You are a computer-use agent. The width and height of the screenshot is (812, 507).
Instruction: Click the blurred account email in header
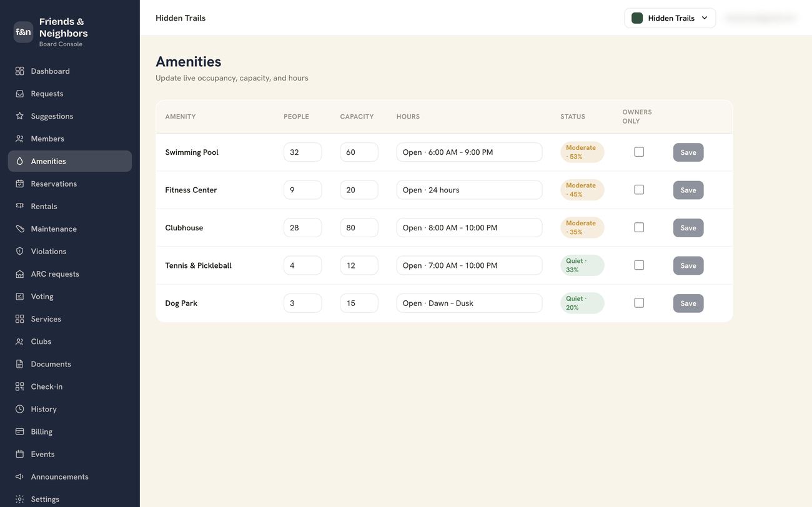(761, 18)
